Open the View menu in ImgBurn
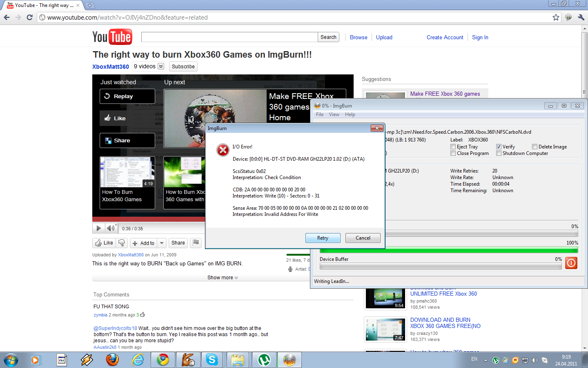Viewport: 588px width, 368px height. click(334, 114)
